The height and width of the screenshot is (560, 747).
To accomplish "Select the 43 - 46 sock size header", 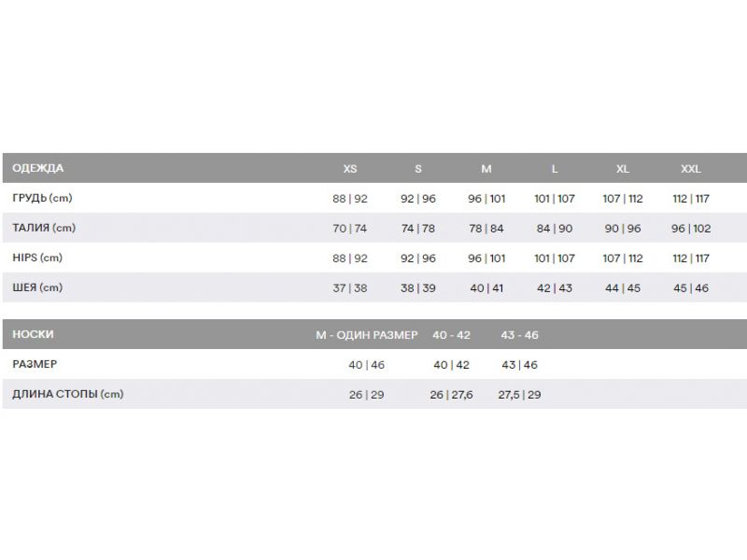I will (x=520, y=335).
